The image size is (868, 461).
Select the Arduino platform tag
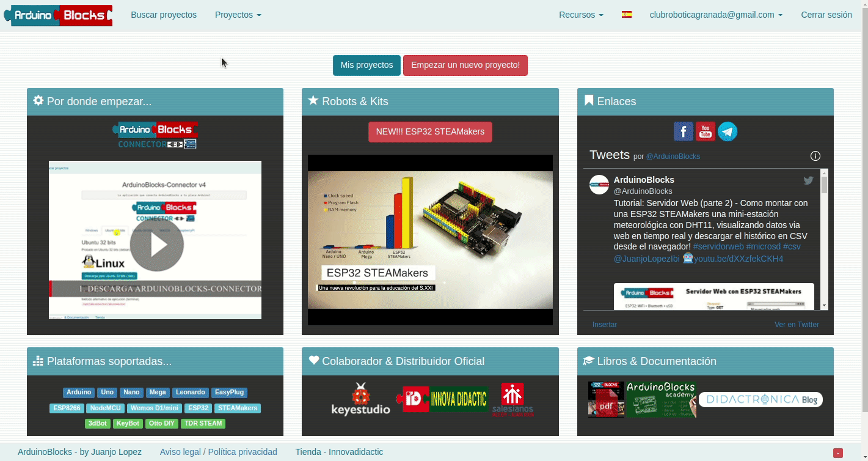pos(79,393)
